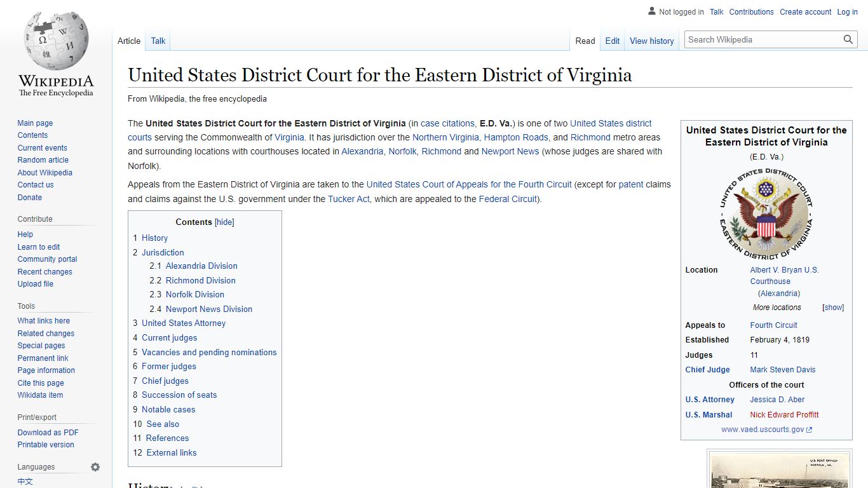Screen dimensions: 868x488
Task: Open www.vaed.uscourts.gov website link
Action: point(766,430)
